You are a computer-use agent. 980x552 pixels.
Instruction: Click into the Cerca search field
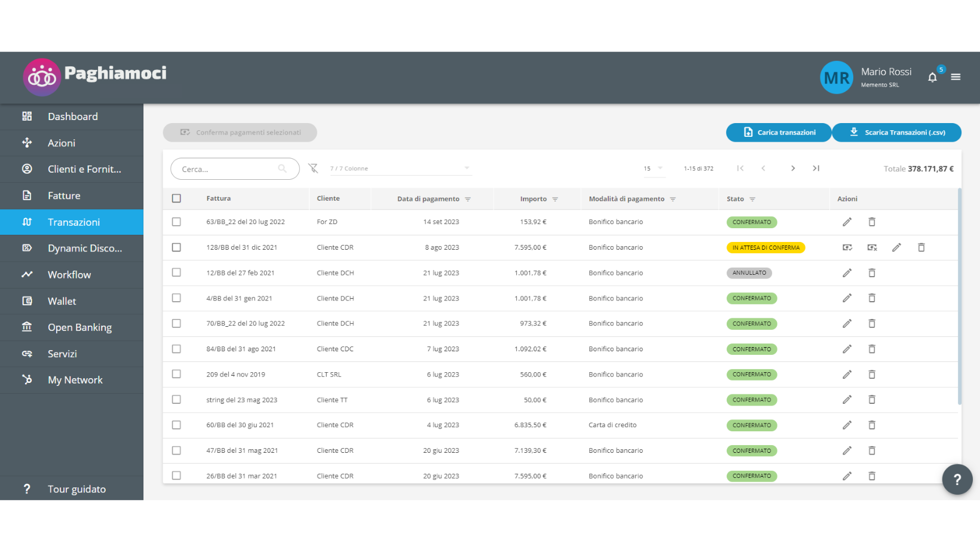pos(227,169)
